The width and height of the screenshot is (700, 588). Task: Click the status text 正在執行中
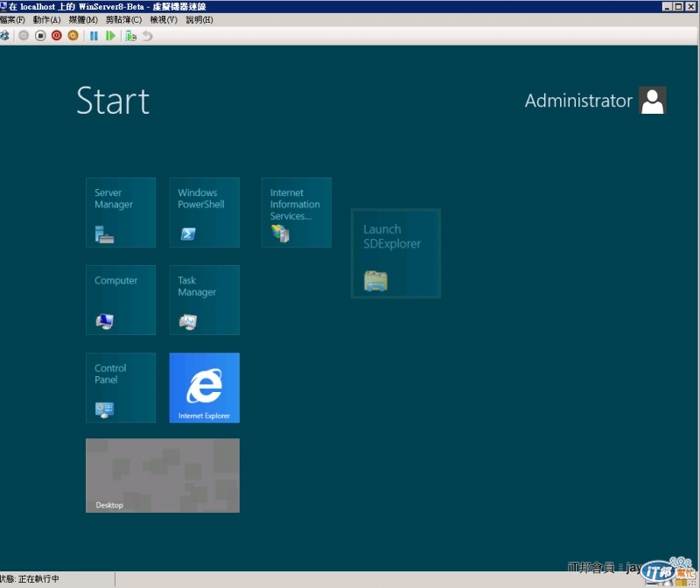tap(38, 578)
